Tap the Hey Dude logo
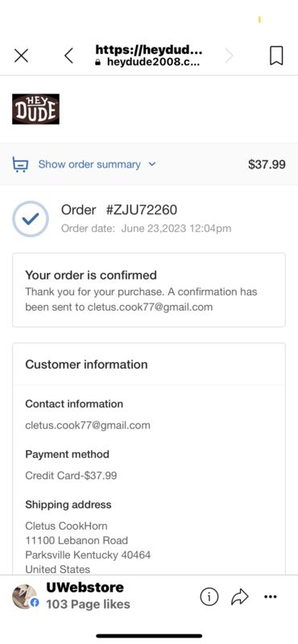Image resolution: width=298 pixels, height=644 pixels. click(35, 109)
